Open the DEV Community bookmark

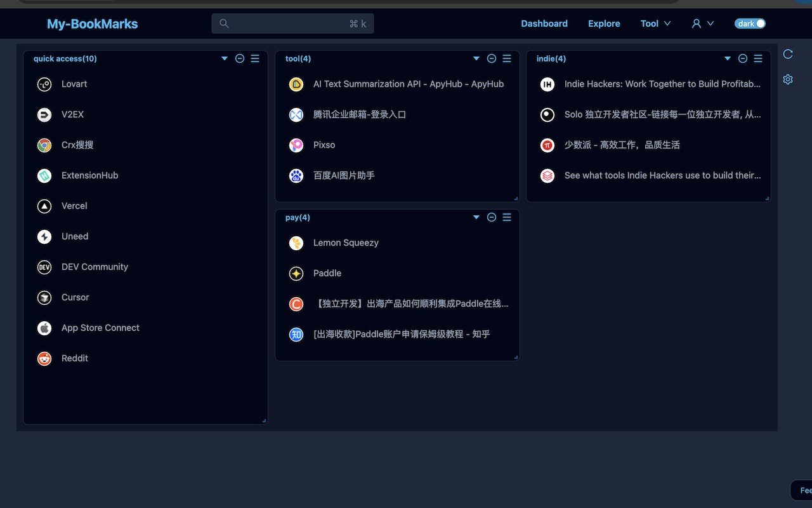(95, 267)
